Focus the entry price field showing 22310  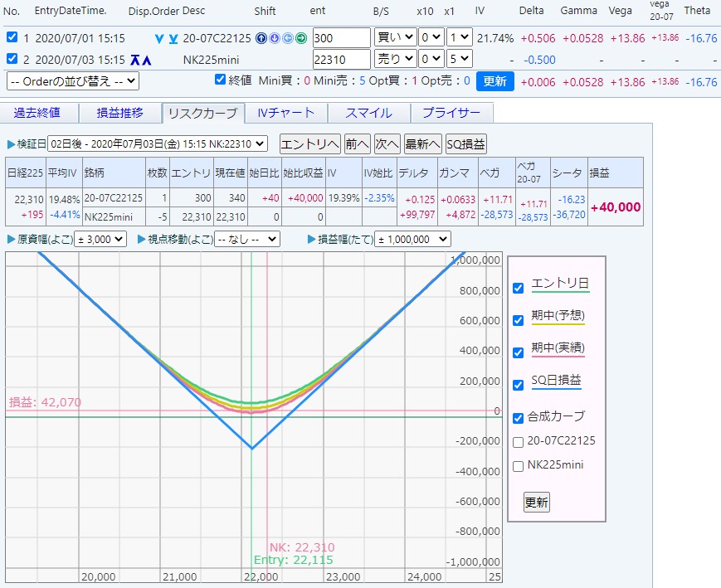click(x=341, y=60)
